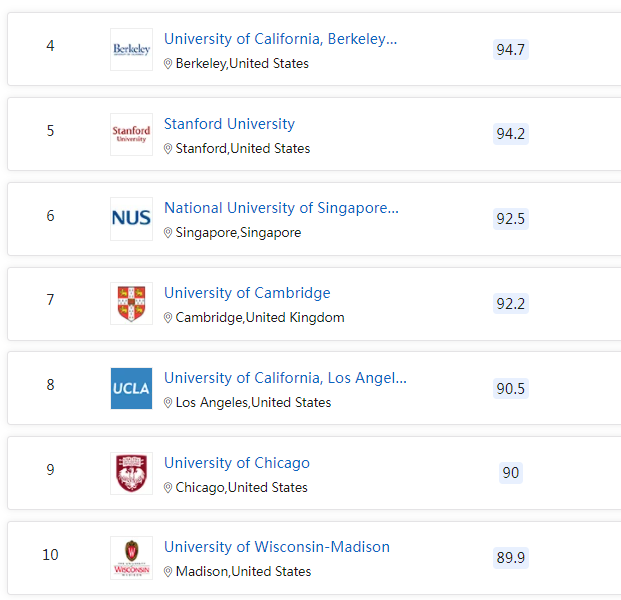Click the 94.7 score badge

pyautogui.click(x=511, y=50)
